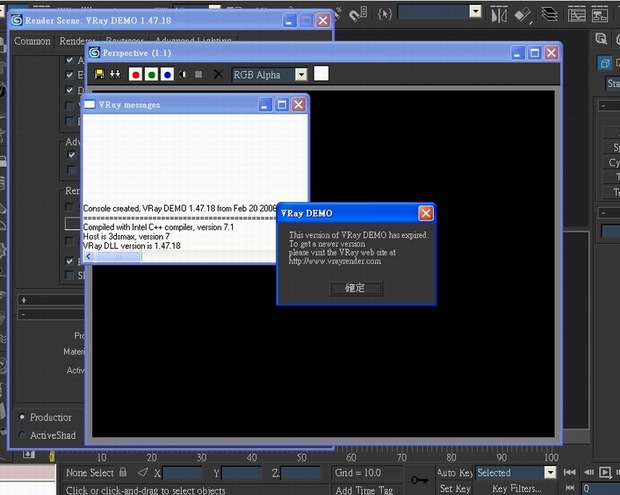Switch to Renderer tab
This screenshot has width=620, height=495.
click(77, 41)
